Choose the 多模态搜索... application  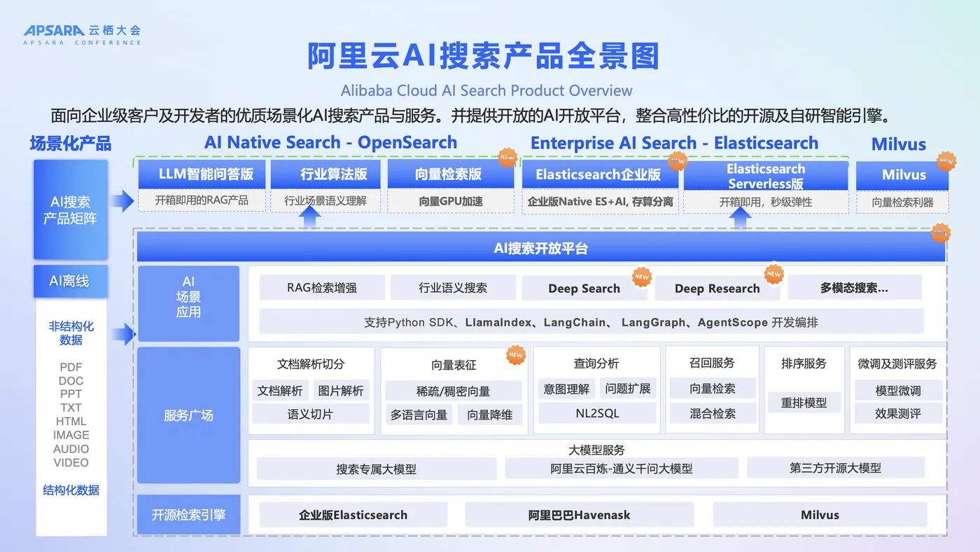855,287
